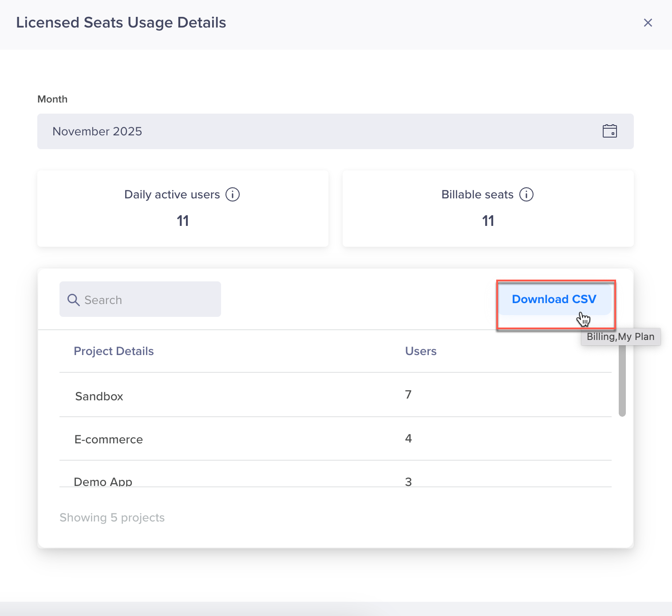
Task: Sort by the Users column header
Action: (x=421, y=351)
